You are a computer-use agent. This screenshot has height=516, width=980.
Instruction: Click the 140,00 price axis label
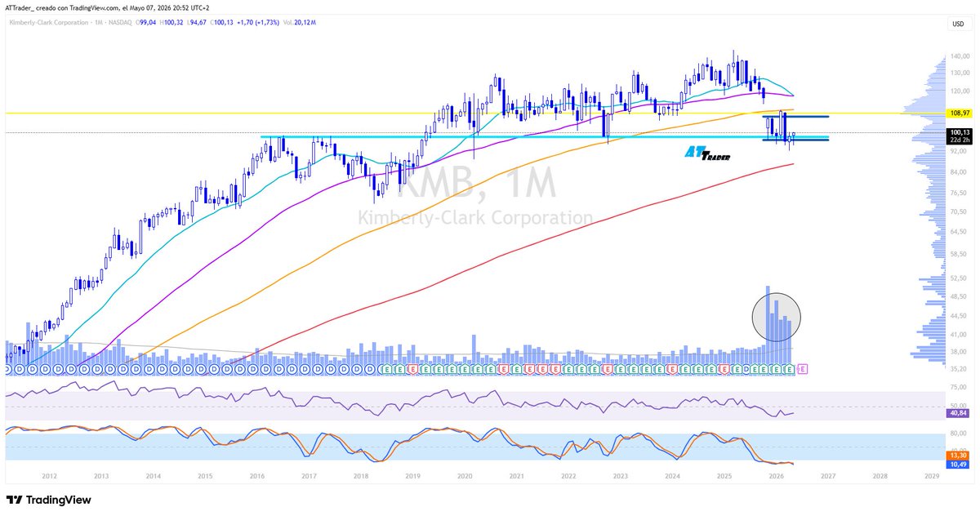pos(959,56)
